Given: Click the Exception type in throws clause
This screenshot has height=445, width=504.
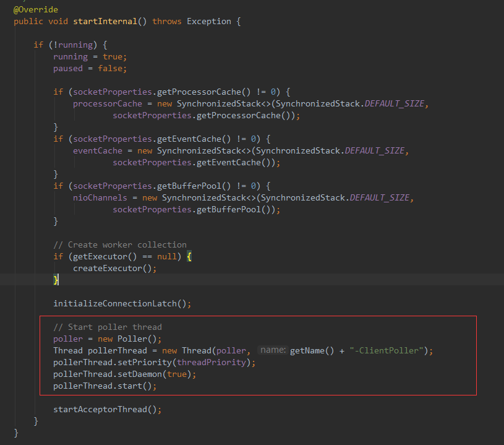Looking at the screenshot, I should coord(209,22).
